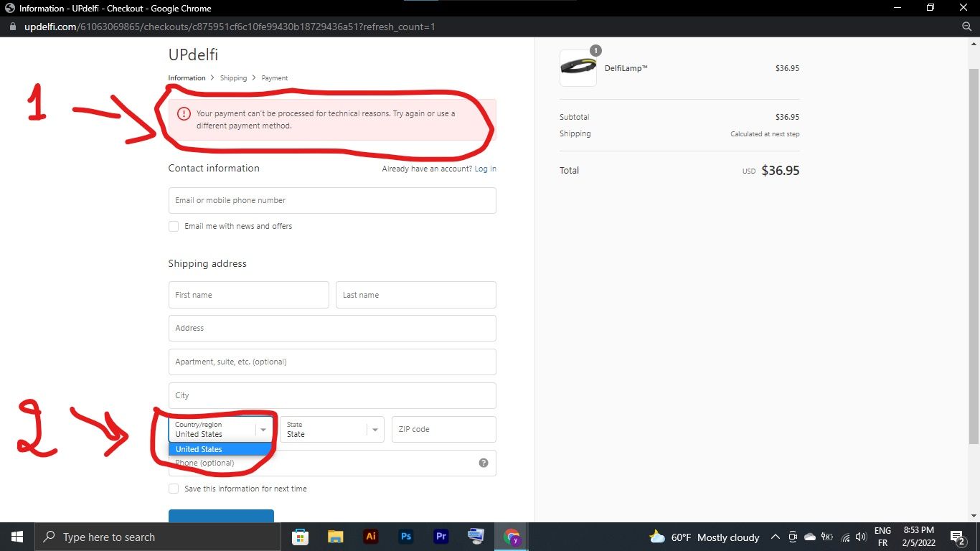
Task: Focus the City field
Action: 332,395
